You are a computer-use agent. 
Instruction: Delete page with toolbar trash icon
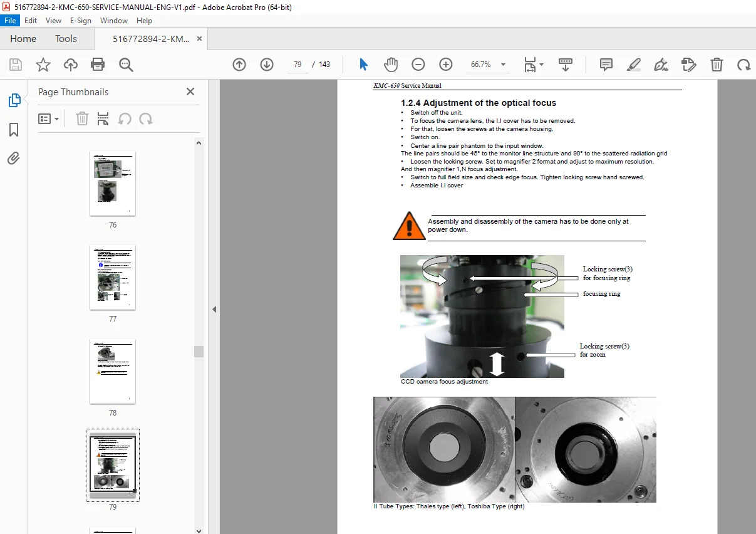pyautogui.click(x=717, y=65)
